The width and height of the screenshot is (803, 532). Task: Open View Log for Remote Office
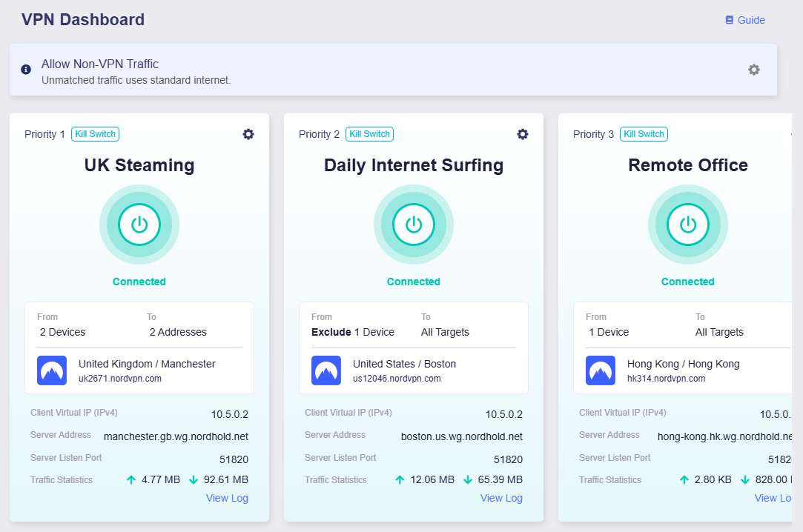[773, 498]
